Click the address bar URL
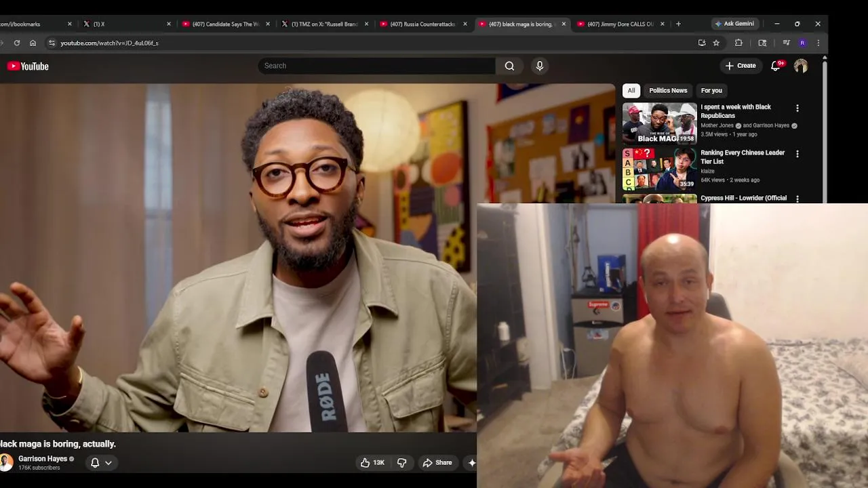The height and width of the screenshot is (488, 868). [x=109, y=43]
